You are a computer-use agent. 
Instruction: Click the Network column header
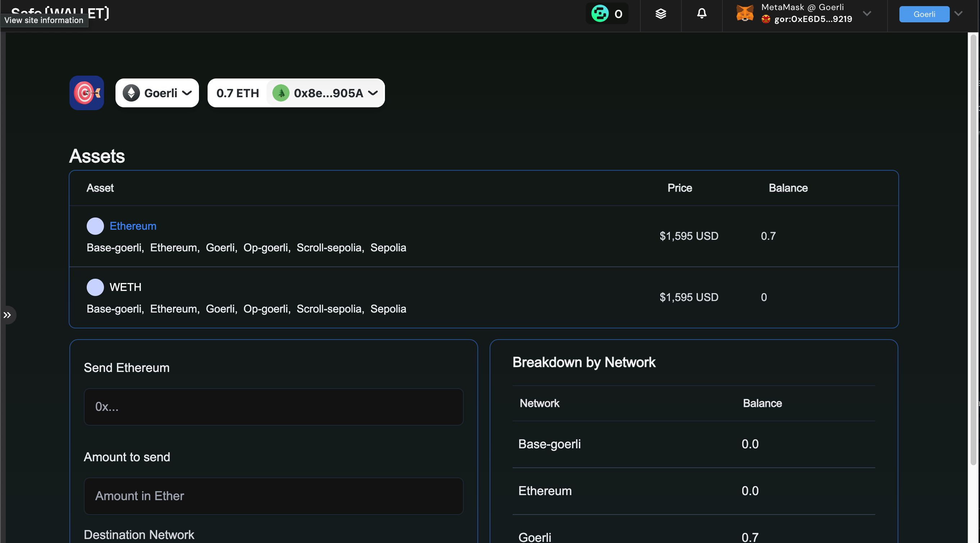point(539,403)
